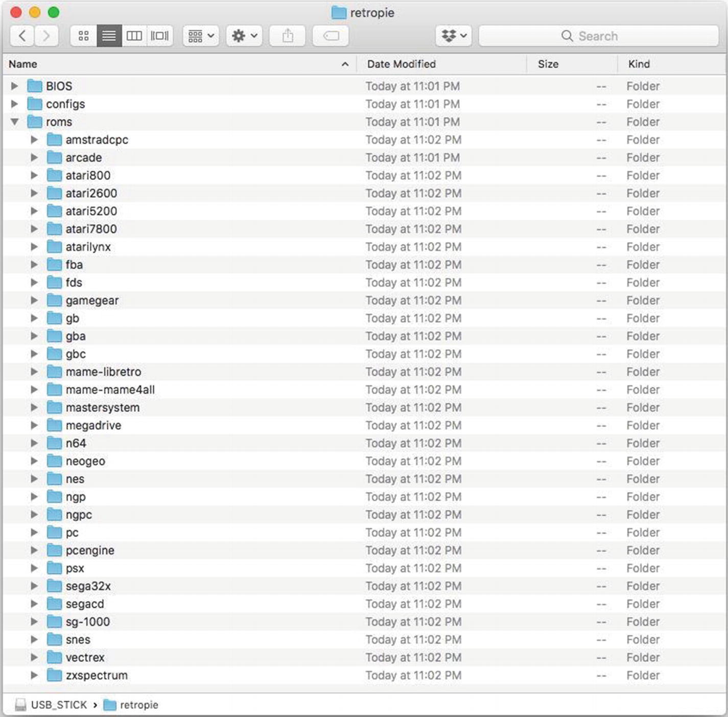The image size is (728, 717).
Task: Click the retropie title bar folder icon
Action: tap(339, 12)
